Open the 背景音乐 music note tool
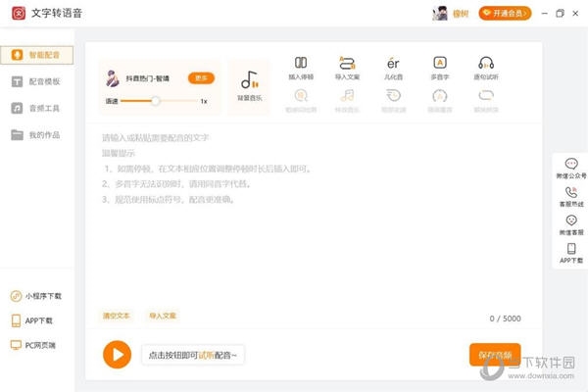 tap(249, 86)
